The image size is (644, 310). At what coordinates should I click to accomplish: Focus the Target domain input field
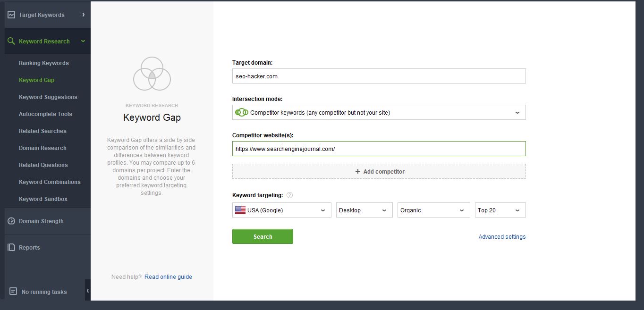pos(379,76)
